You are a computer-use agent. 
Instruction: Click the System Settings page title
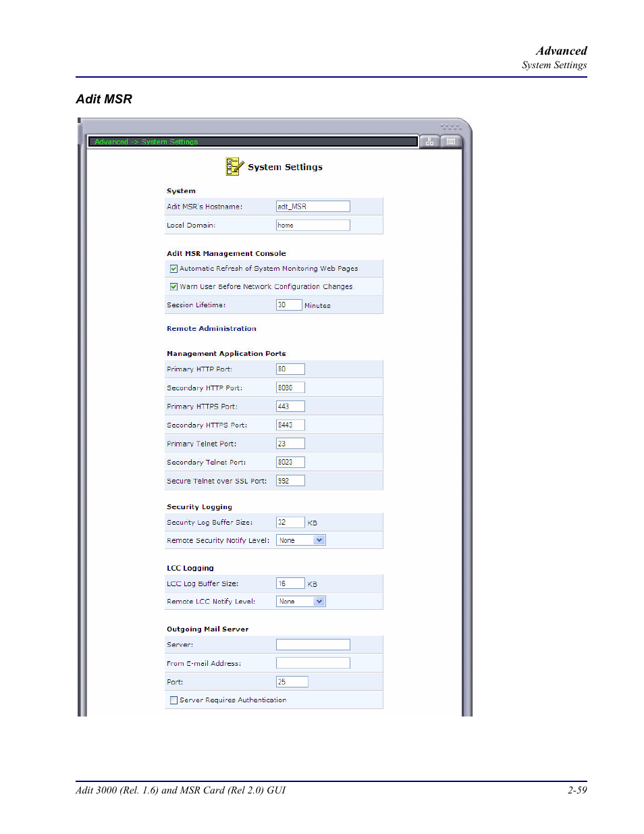pyautogui.click(x=285, y=167)
